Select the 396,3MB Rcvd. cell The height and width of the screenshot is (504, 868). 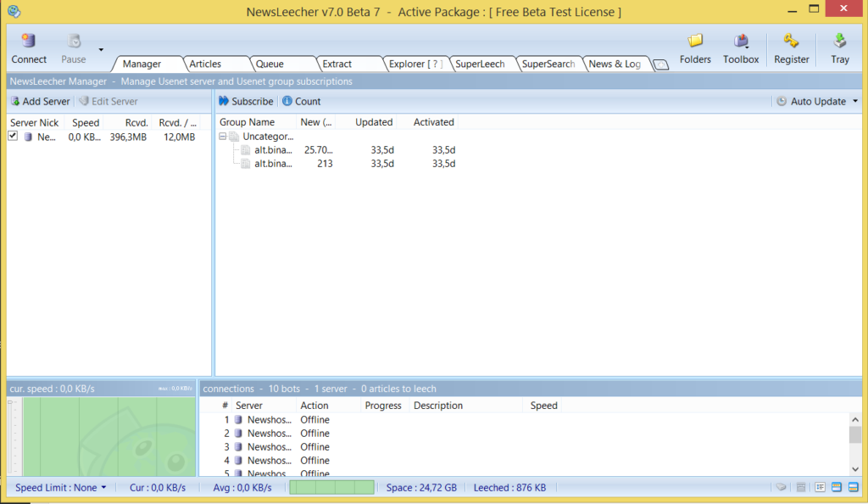[128, 137]
